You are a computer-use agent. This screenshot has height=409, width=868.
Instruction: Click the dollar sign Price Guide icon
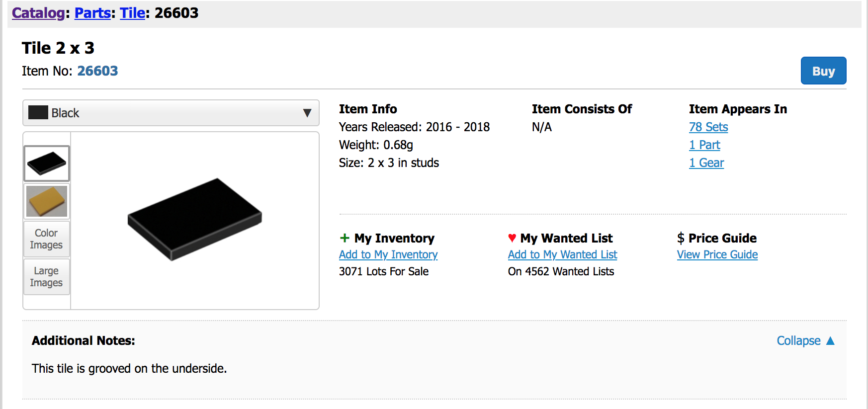(681, 238)
